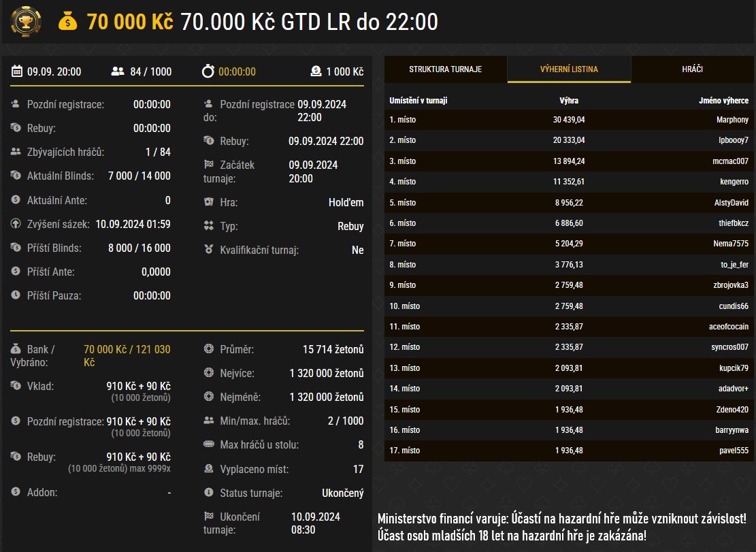756x552 pixels.
Task: Click the chip icon beside Průměr
Action: 209,348
